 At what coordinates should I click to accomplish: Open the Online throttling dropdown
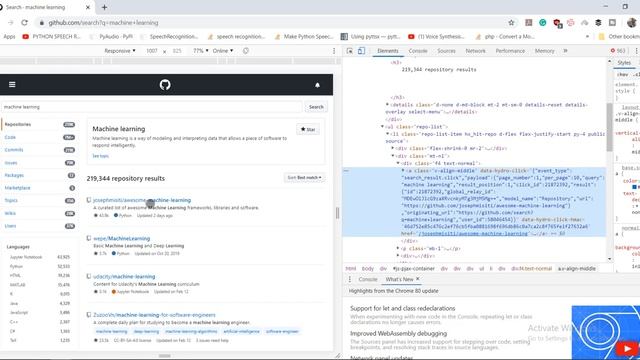click(x=223, y=51)
